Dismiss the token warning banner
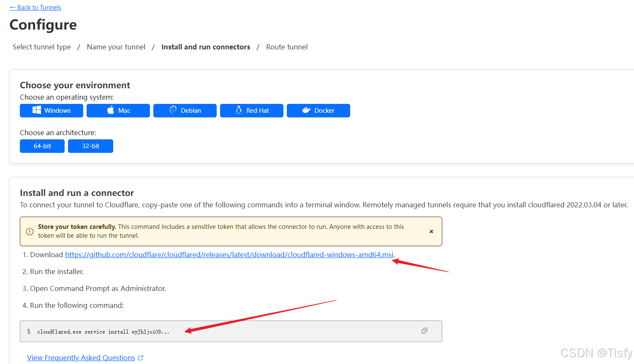This screenshot has height=364, width=634. 431,231
